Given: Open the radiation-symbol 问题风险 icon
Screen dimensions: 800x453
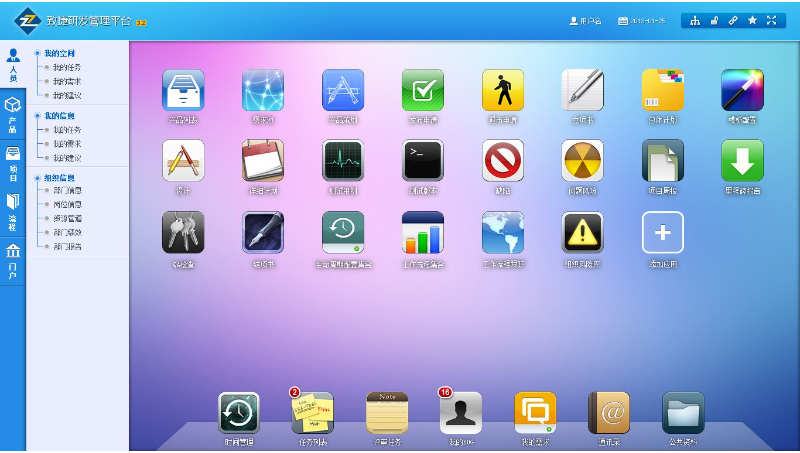Looking at the screenshot, I should 583,161.
